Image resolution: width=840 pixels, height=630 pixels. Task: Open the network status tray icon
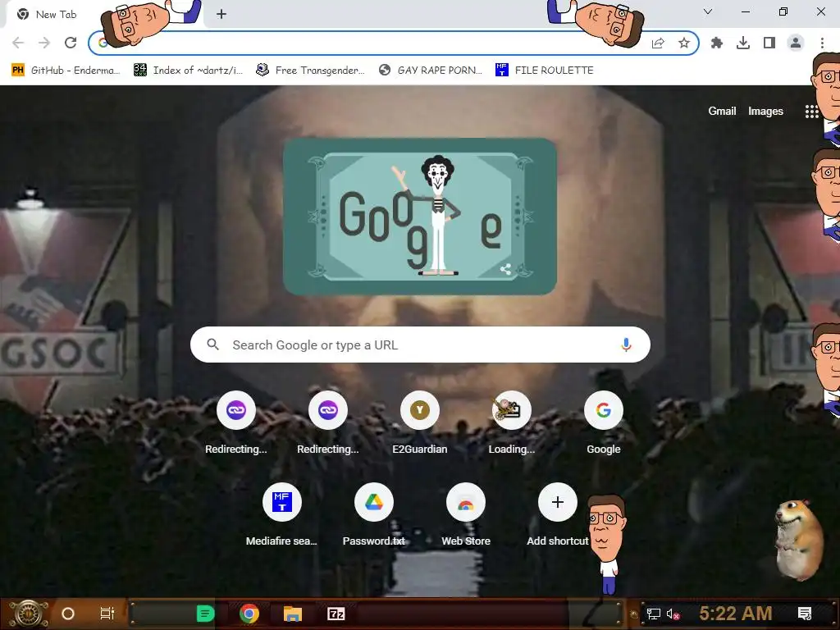(653, 614)
